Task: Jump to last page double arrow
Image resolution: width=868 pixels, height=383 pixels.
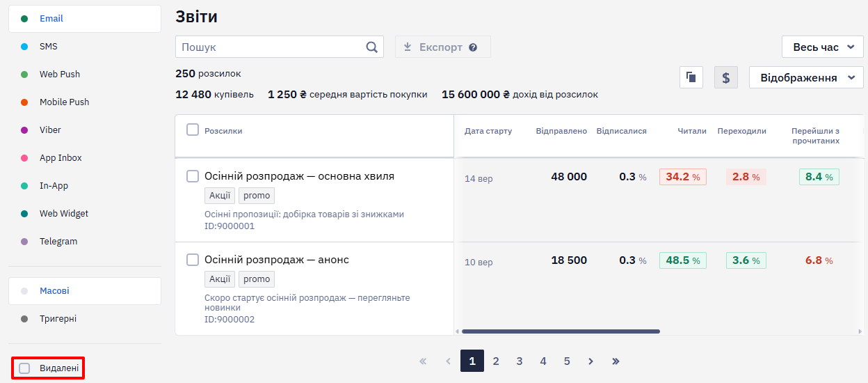Action: coord(616,361)
